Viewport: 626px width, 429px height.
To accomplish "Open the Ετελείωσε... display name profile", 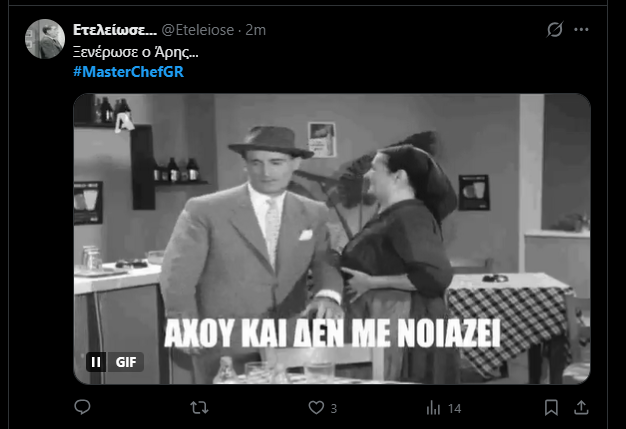I will coord(115,30).
